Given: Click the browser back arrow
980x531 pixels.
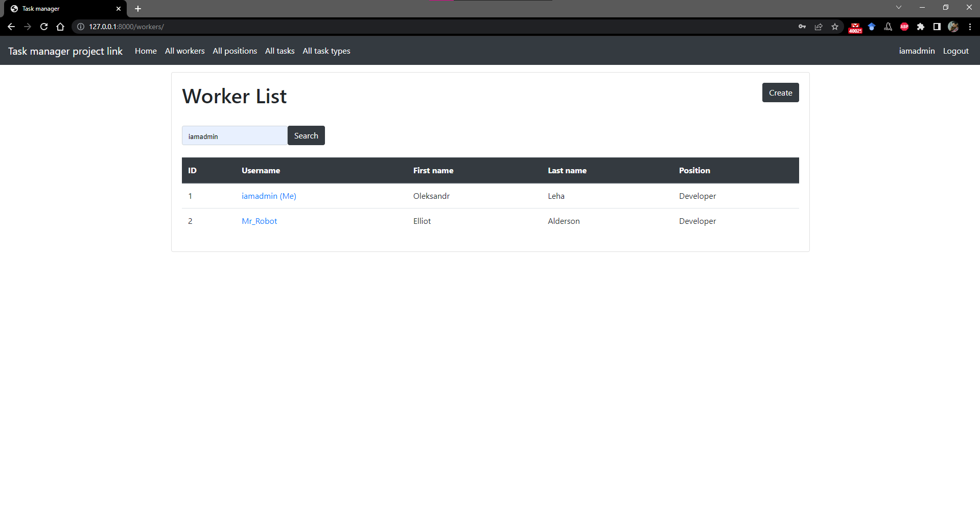Looking at the screenshot, I should pos(11,27).
